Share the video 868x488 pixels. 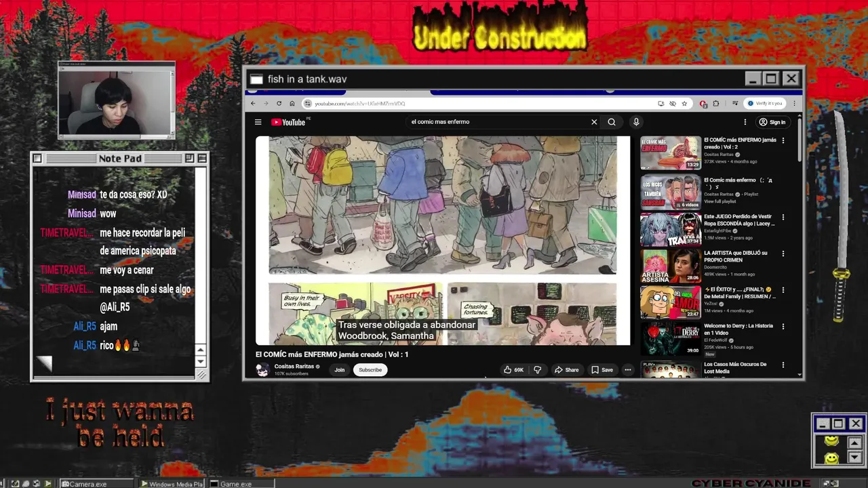pyautogui.click(x=566, y=370)
